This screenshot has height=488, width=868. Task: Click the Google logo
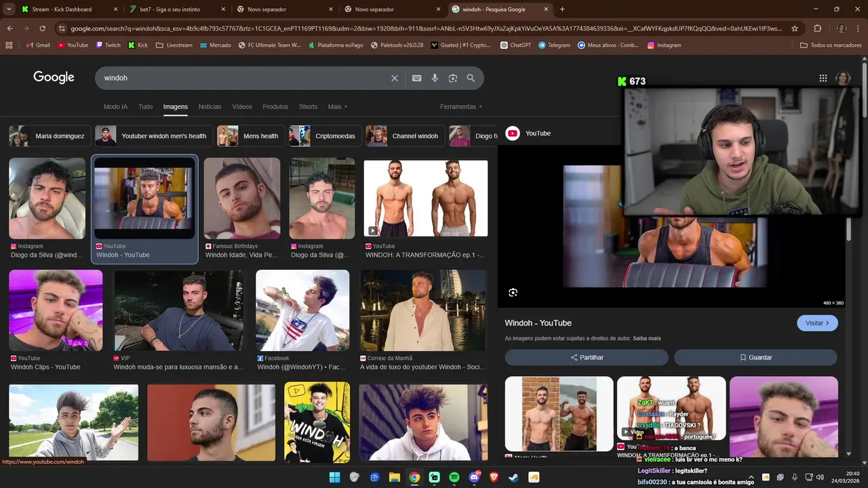pyautogui.click(x=54, y=77)
